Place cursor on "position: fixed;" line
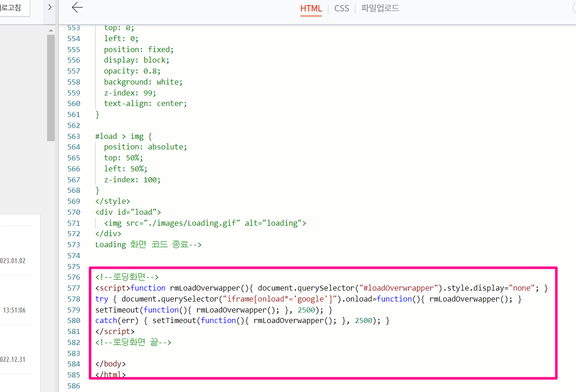The height and width of the screenshot is (392, 576). pos(139,49)
